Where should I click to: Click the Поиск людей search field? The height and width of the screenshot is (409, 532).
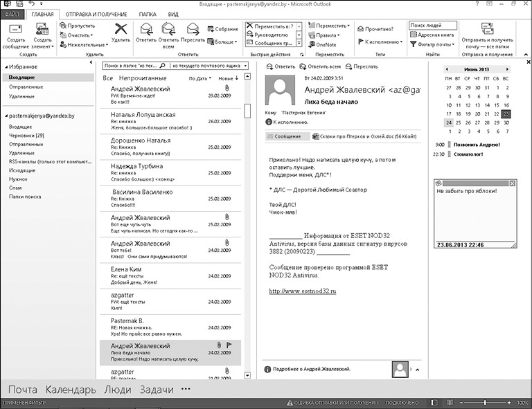tap(432, 26)
